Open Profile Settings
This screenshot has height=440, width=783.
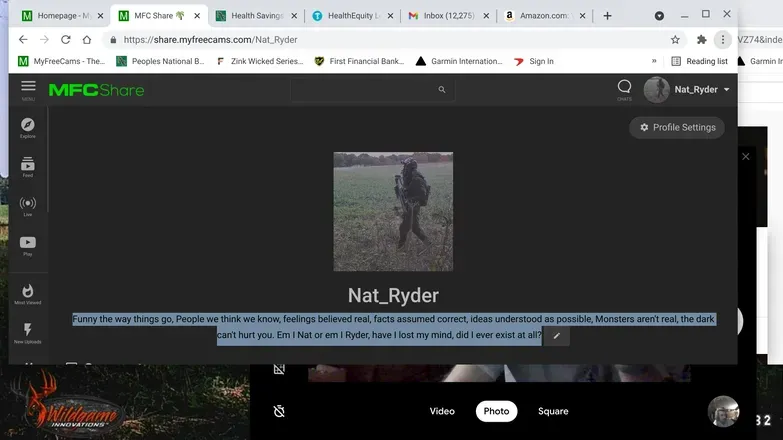[677, 127]
